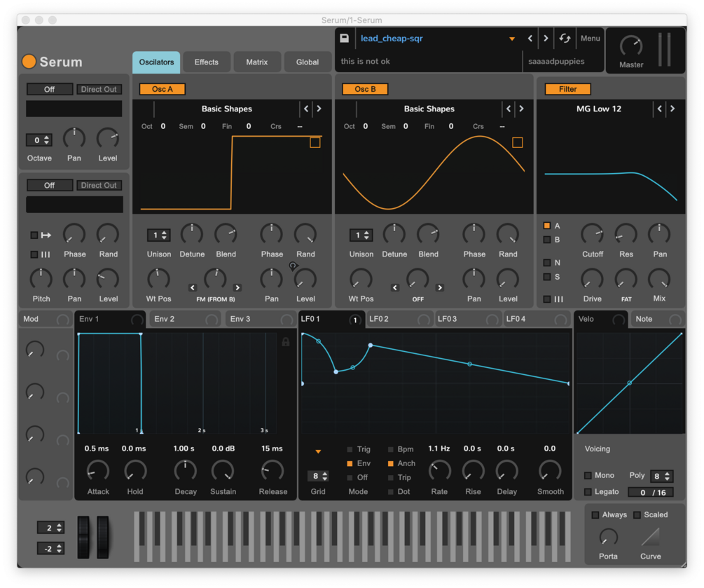Select next Osc A wavetable arrow
The height and width of the screenshot is (588, 704).
point(319,108)
